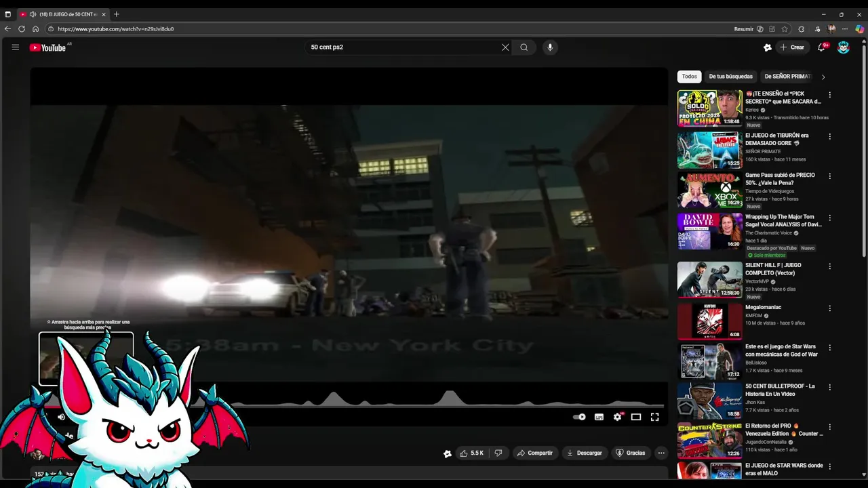Open the Crear menu
Screen dimensions: 868x488
tap(792, 47)
